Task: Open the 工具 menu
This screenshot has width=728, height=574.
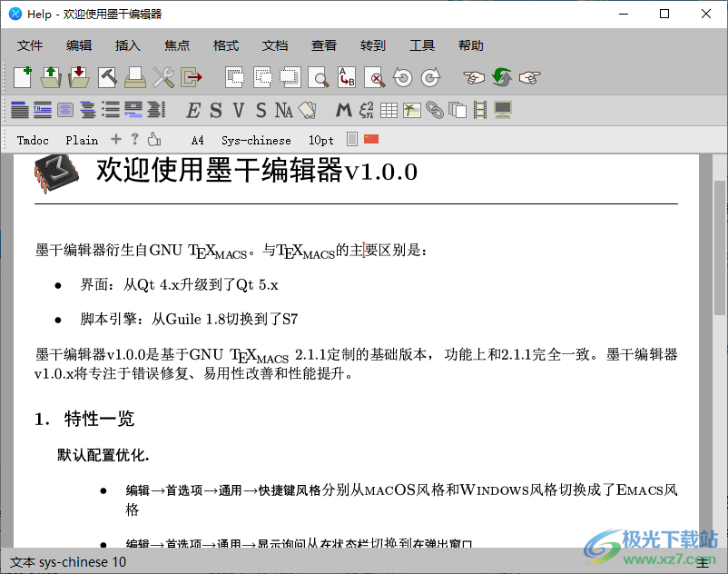Action: [422, 45]
